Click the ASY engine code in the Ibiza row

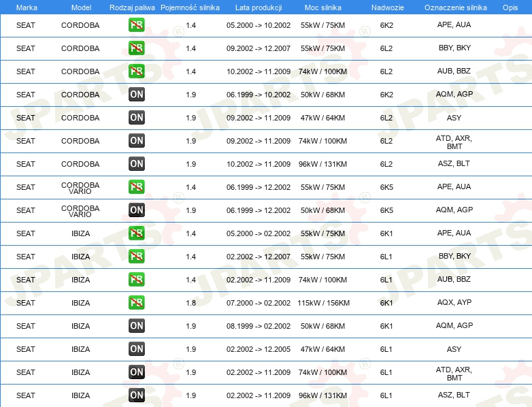454,349
